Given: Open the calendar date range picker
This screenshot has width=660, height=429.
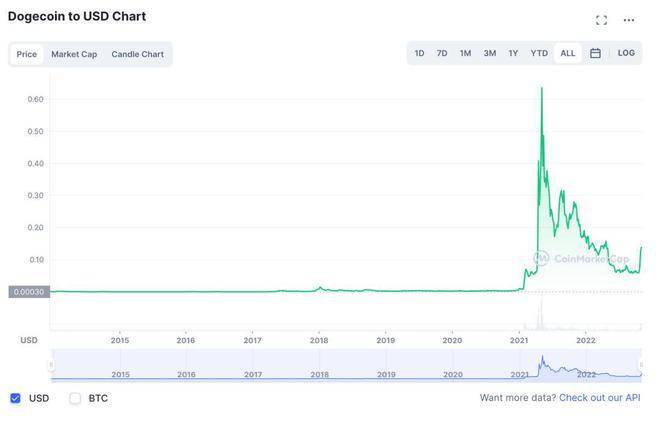Looking at the screenshot, I should click(595, 53).
